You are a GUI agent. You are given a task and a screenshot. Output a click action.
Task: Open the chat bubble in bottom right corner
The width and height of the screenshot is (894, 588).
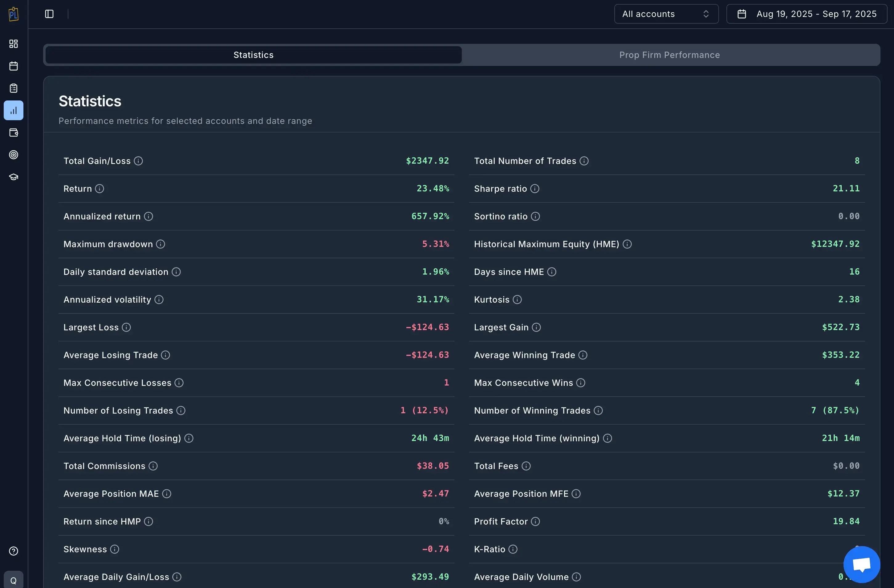tap(861, 564)
